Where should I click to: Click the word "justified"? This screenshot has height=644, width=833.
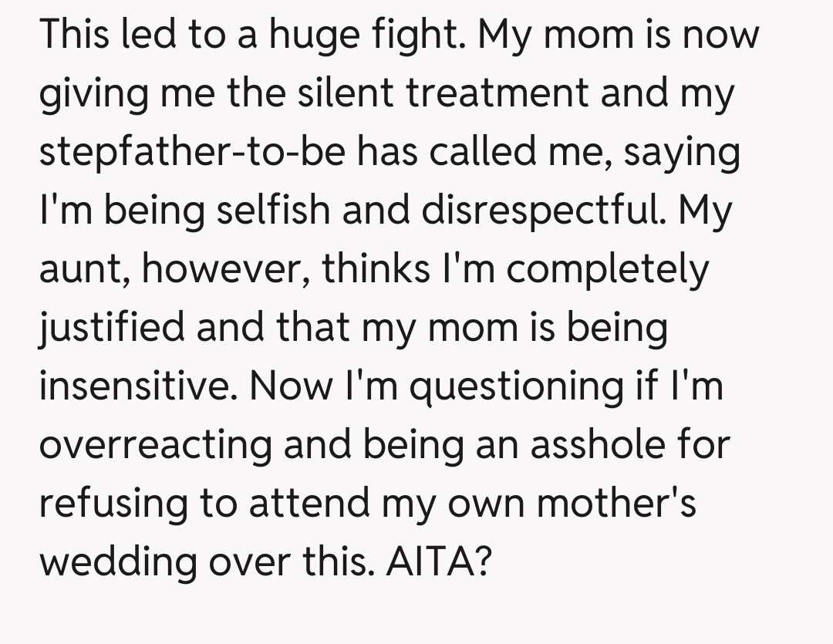pos(111,329)
